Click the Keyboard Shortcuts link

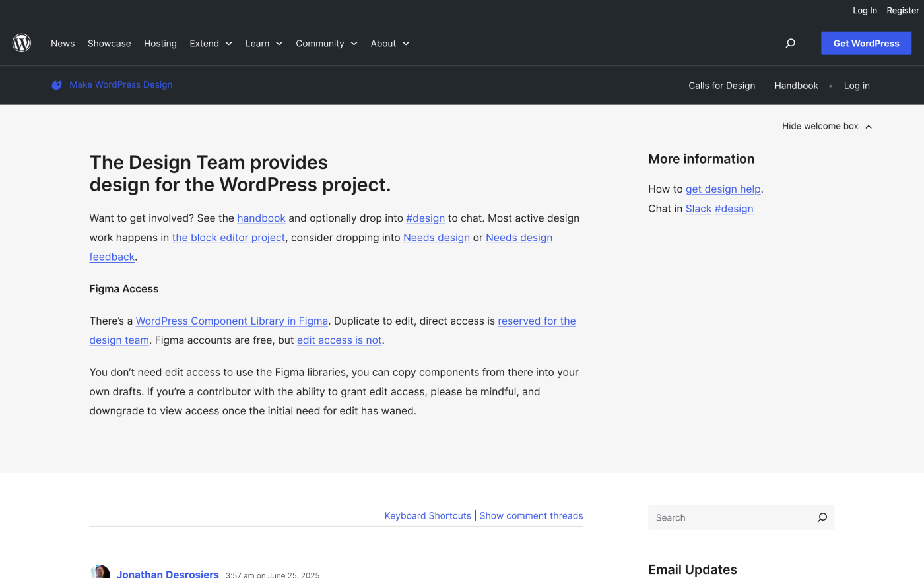(x=428, y=515)
